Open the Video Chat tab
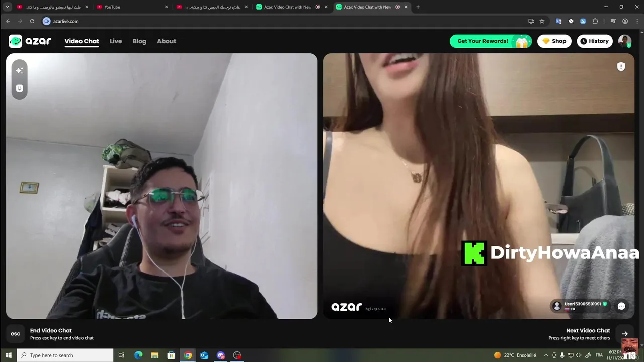 (82, 41)
